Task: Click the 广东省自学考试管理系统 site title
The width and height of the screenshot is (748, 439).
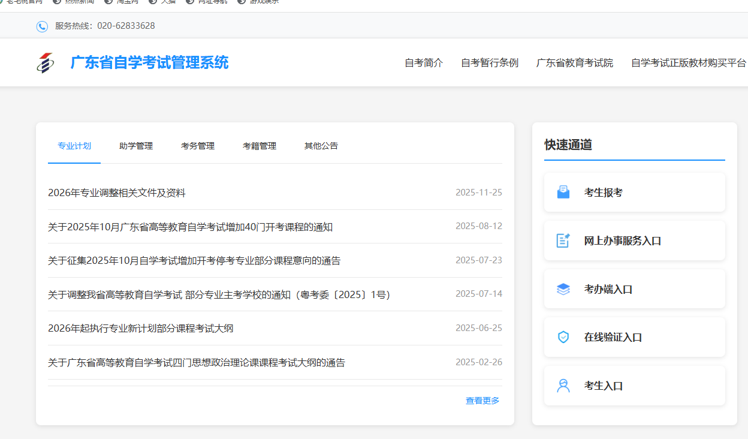Action: tap(149, 63)
